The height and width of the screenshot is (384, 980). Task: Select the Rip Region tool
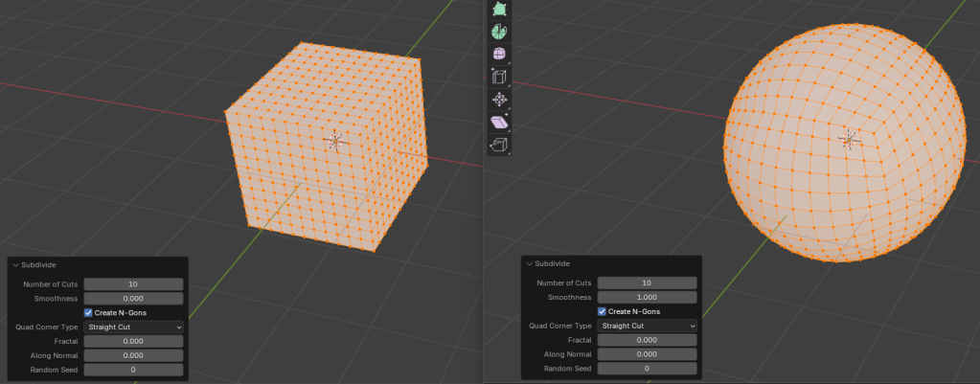click(499, 145)
